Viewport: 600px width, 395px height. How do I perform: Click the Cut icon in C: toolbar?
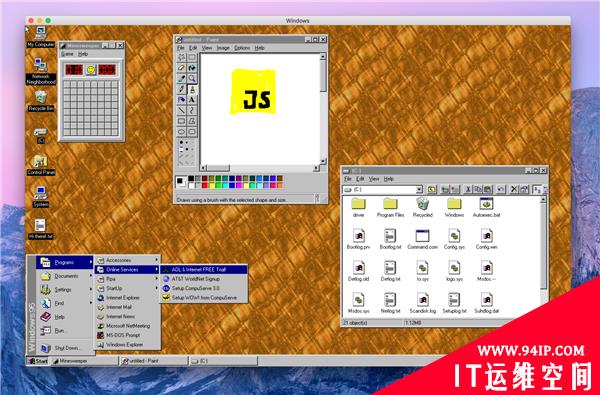(x=468, y=189)
